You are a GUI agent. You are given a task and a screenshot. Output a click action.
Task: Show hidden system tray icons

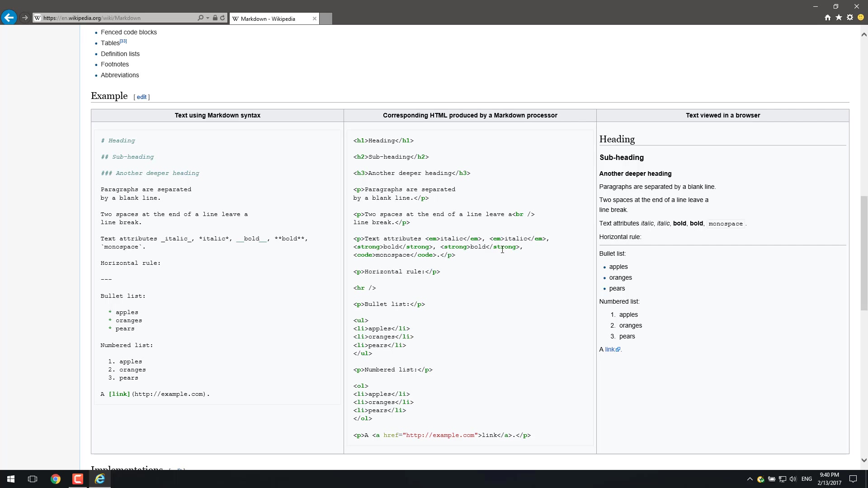(x=750, y=479)
